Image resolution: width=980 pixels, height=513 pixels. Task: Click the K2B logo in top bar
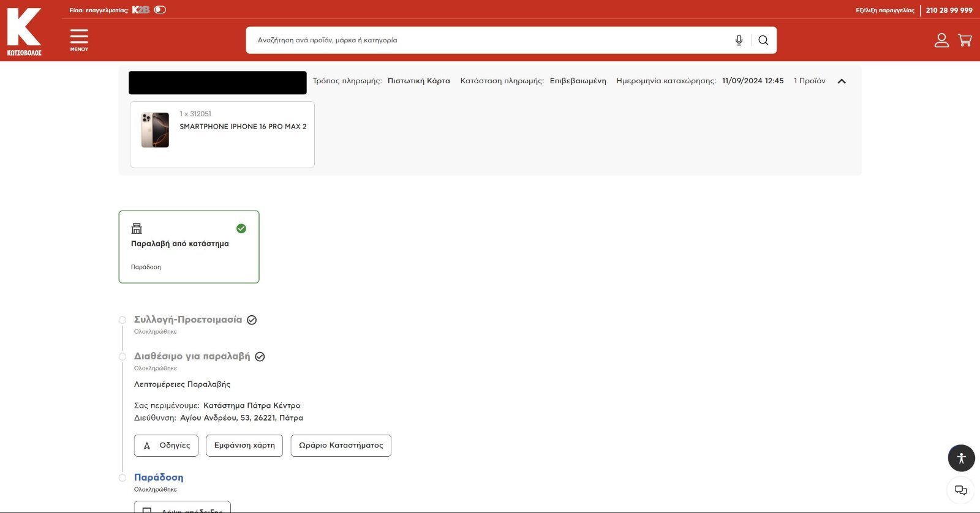point(141,10)
